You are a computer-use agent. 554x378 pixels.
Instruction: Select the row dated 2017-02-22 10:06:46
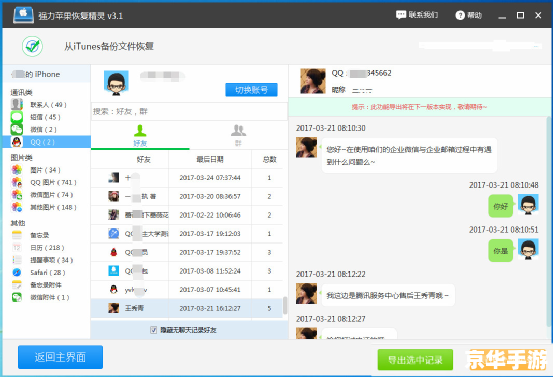coord(187,215)
